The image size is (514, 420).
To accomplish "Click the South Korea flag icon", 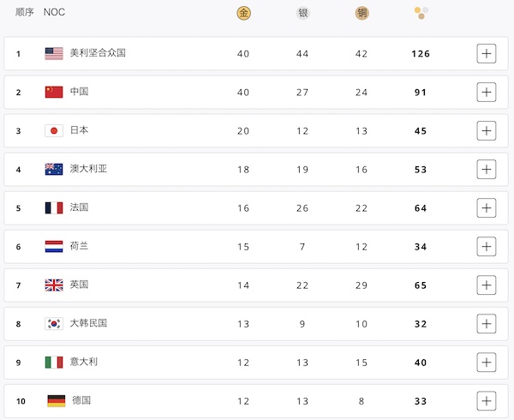I will (x=54, y=324).
